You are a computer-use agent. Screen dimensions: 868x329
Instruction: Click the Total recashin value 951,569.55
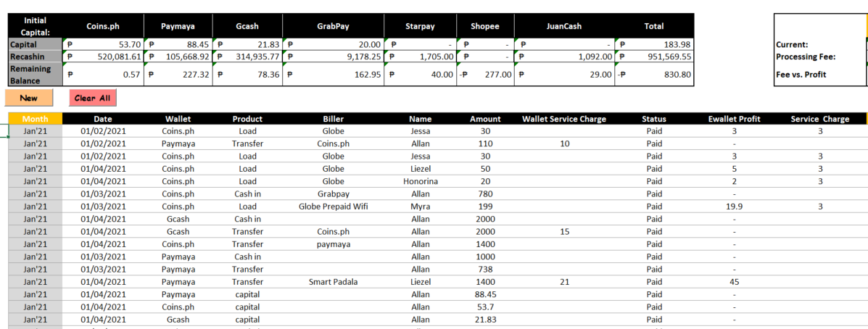coord(654,57)
